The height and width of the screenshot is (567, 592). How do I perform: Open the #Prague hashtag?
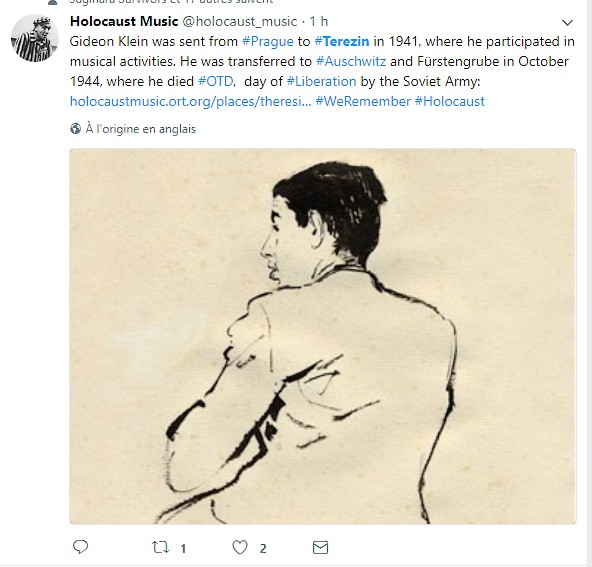(268, 41)
